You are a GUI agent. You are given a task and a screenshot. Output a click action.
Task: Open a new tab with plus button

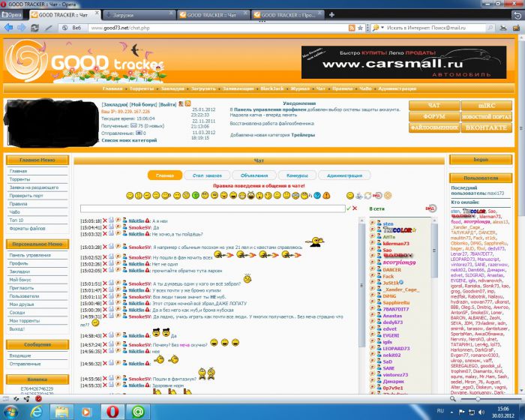(x=330, y=14)
